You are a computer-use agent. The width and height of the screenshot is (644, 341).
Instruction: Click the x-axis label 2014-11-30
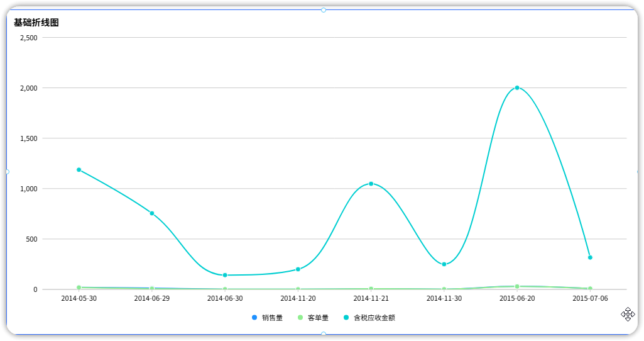point(444,298)
